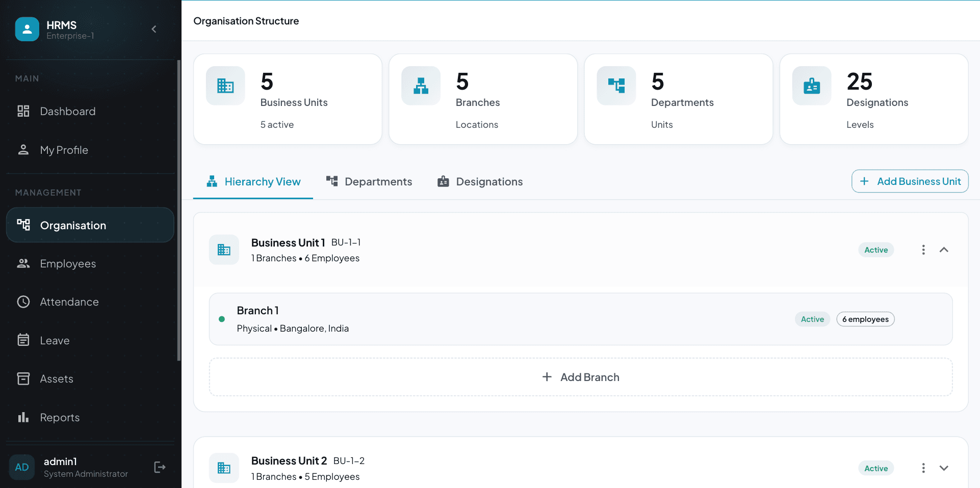Click Branch 1 name

257,311
